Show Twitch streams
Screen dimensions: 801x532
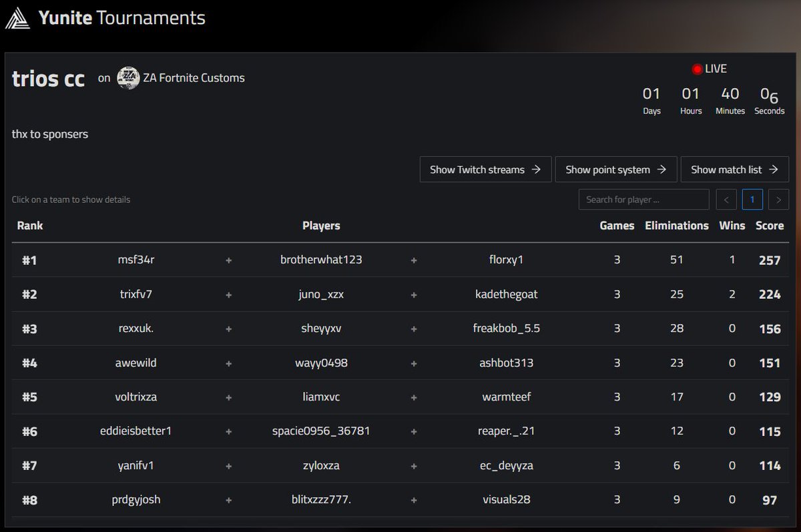tap(485, 170)
